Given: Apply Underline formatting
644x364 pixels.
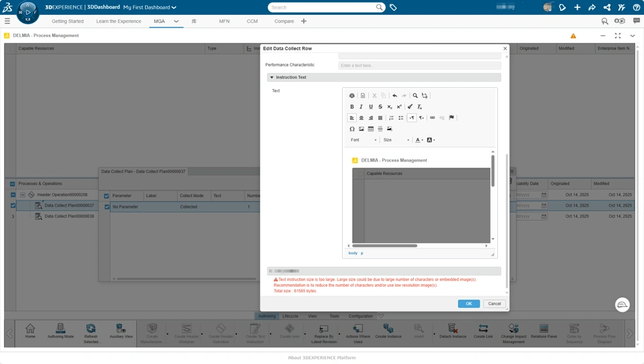Looking at the screenshot, I should pyautogui.click(x=371, y=107).
